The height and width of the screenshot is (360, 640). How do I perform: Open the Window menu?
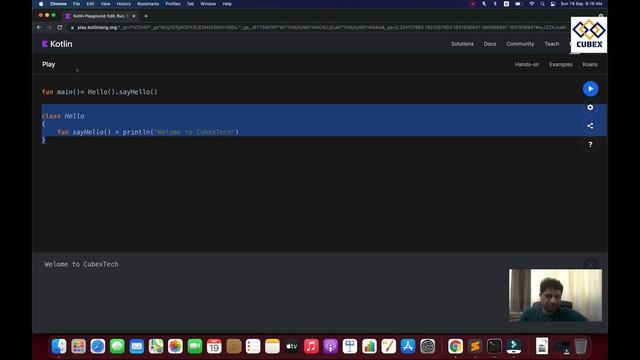coord(208,4)
